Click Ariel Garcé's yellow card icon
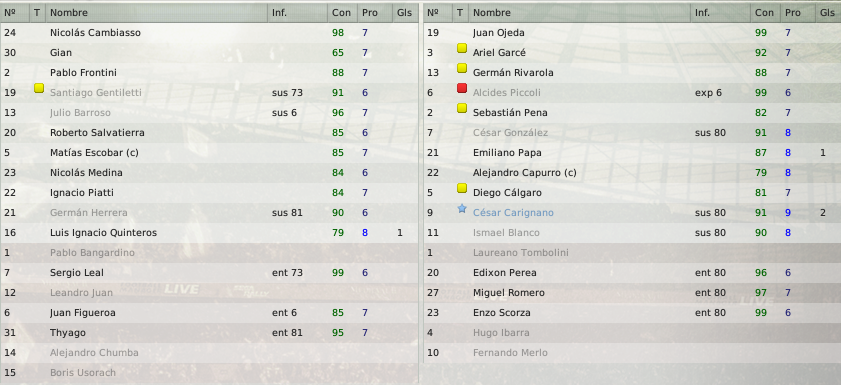This screenshot has width=844, height=385. point(462,48)
